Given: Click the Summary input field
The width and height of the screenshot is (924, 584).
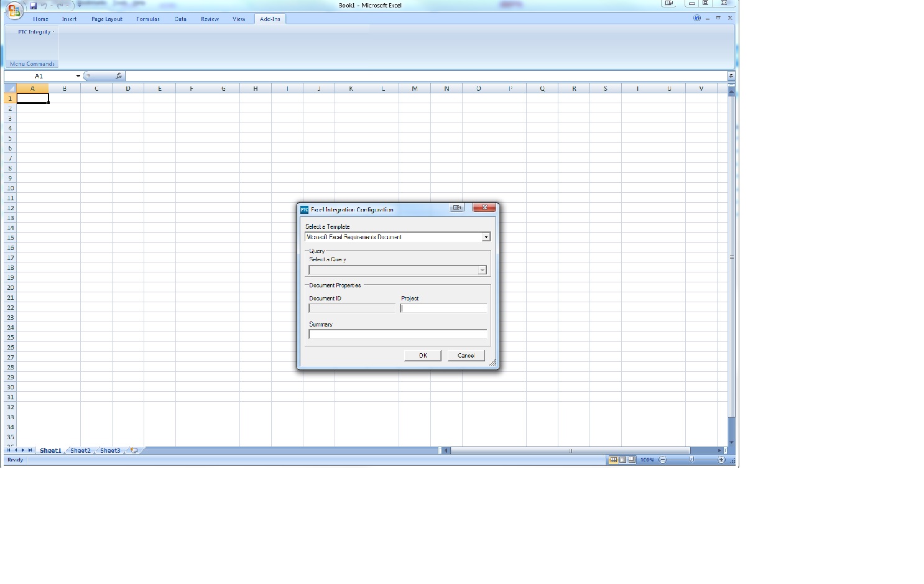Looking at the screenshot, I should click(x=398, y=334).
